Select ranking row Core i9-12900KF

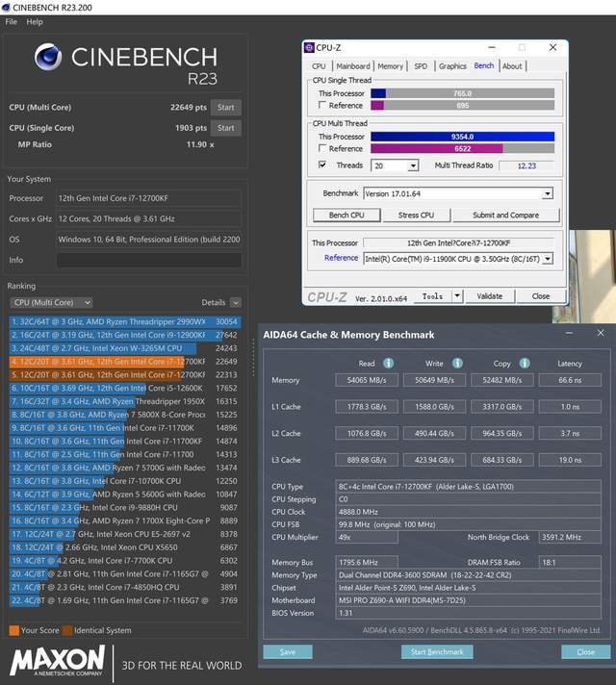point(125,335)
